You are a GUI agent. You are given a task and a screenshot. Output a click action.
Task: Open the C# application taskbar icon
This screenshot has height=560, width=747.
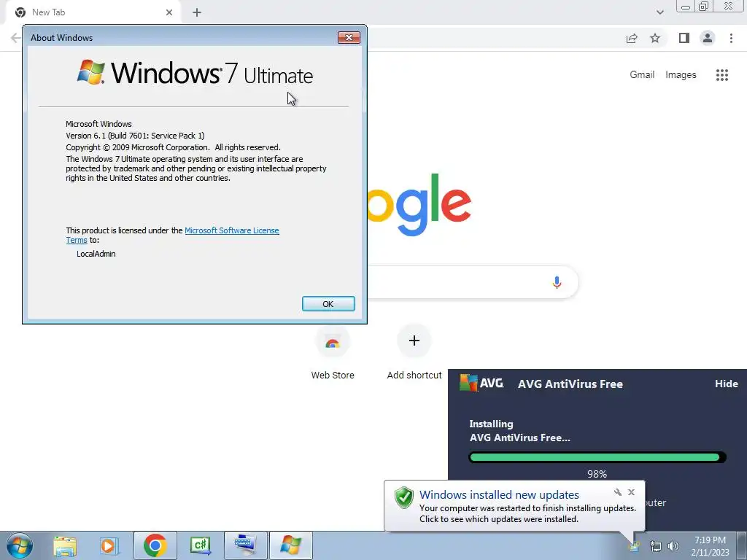[200, 545]
